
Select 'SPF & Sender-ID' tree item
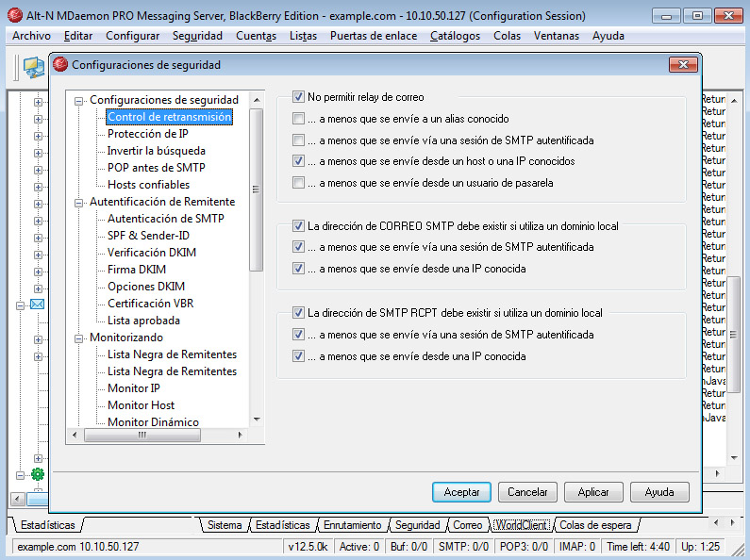coord(148,236)
